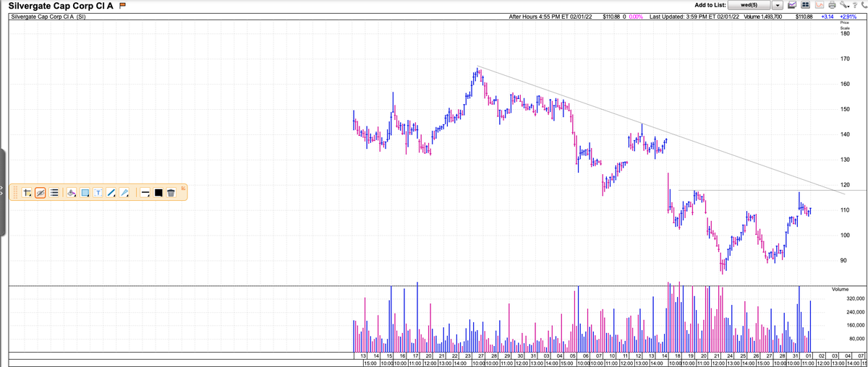Click the flag icon beside Silvergate title

click(x=122, y=6)
